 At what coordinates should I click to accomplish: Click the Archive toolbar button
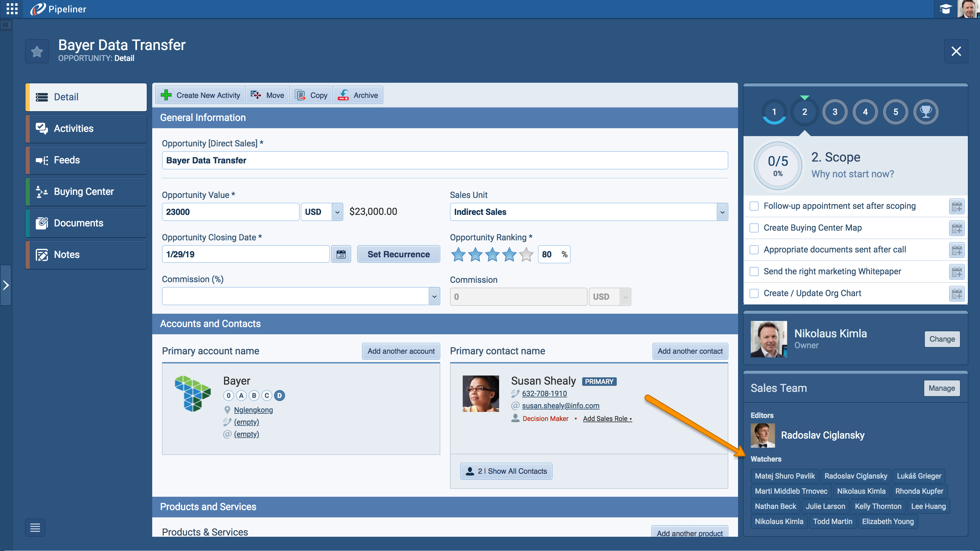point(358,95)
